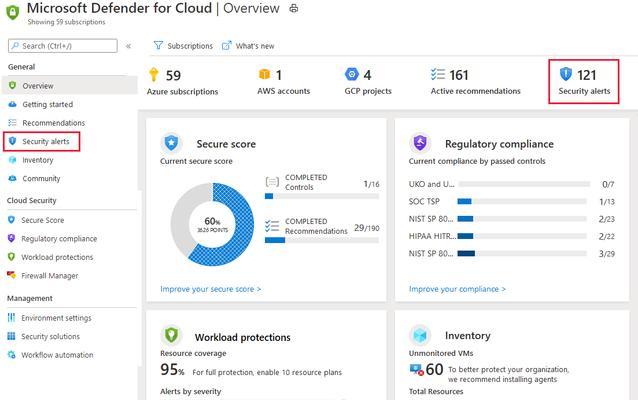The height and width of the screenshot is (400, 638).
Task: Click the AWS accounts cube icon
Action: (264, 74)
